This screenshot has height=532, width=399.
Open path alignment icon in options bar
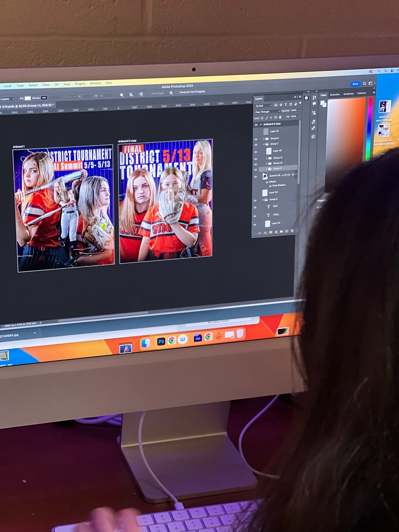pos(131,94)
